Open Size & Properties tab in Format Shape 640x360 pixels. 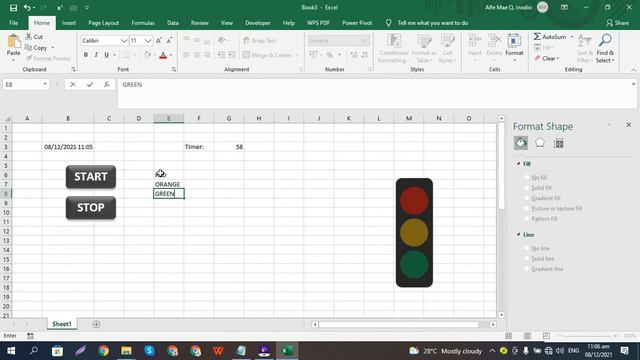pyautogui.click(x=559, y=143)
